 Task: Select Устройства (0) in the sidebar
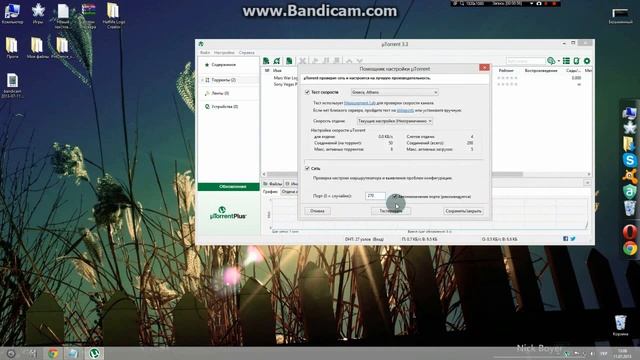(224, 107)
